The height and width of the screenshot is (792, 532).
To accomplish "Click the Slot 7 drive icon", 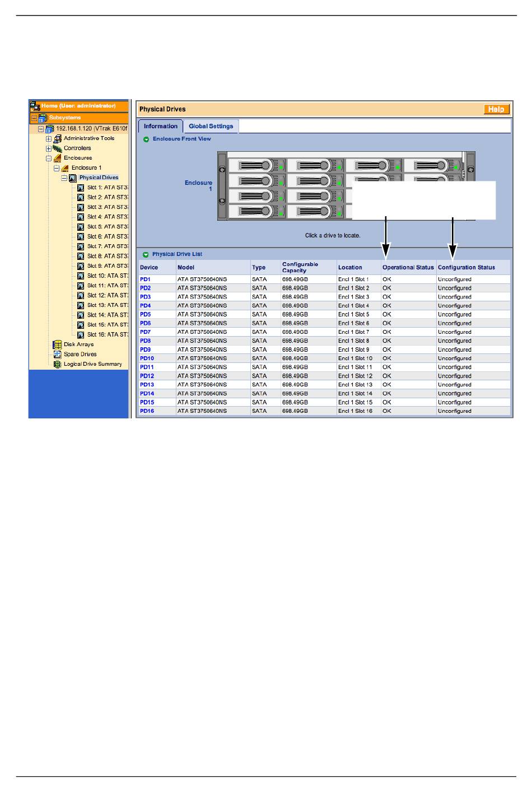I will (81, 247).
